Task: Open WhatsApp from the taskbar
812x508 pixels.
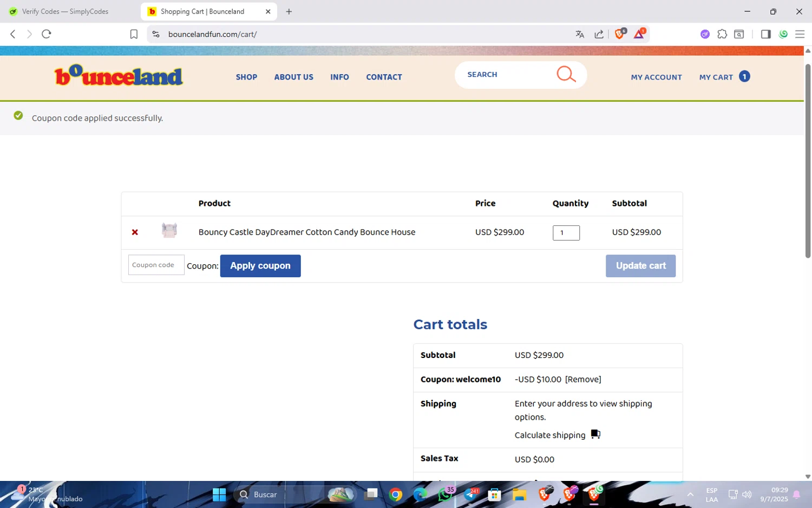Action: (446, 494)
